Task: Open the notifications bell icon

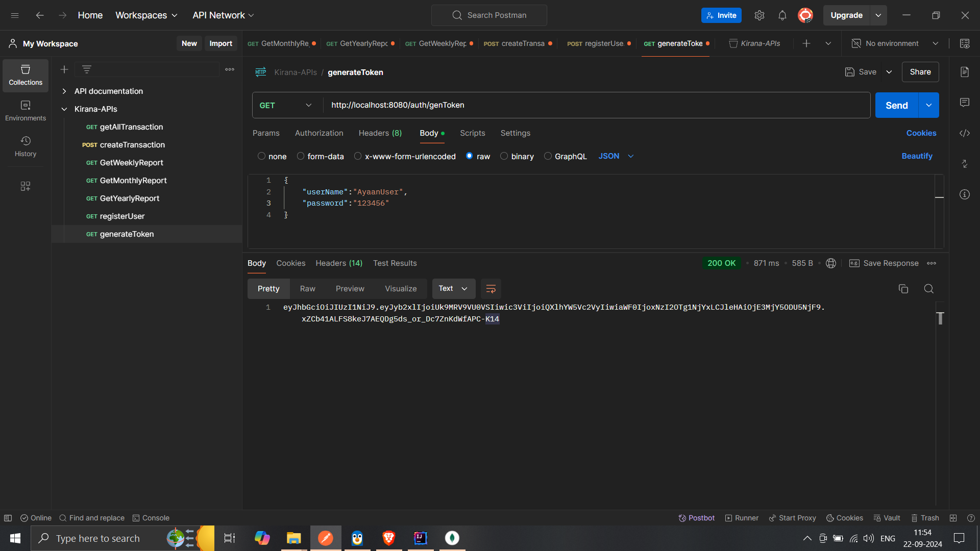Action: (782, 15)
